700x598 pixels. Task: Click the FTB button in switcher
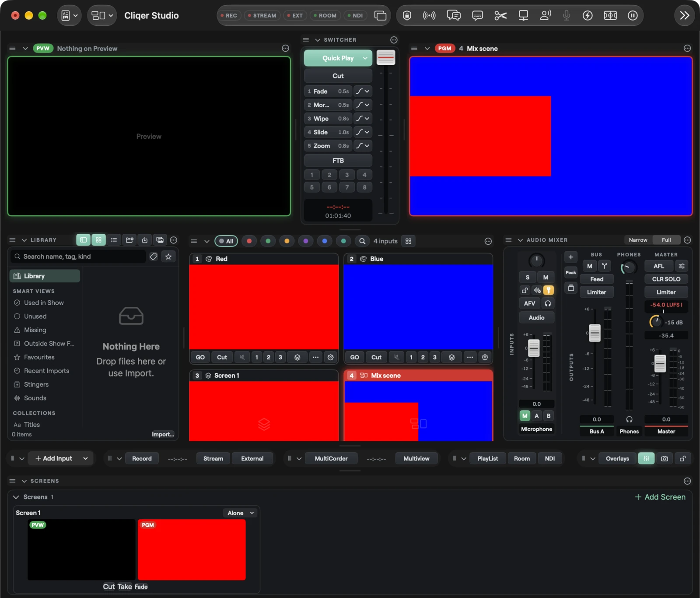338,161
